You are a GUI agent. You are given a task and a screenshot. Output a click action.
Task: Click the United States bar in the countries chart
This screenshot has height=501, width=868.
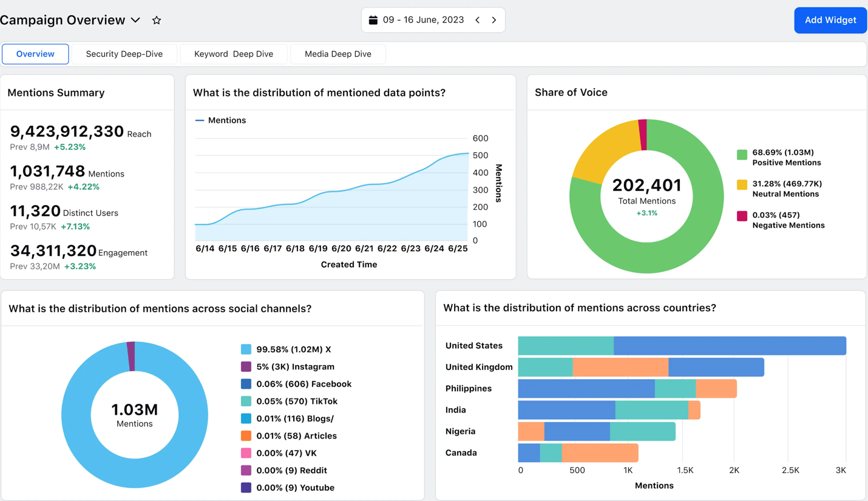(680, 345)
